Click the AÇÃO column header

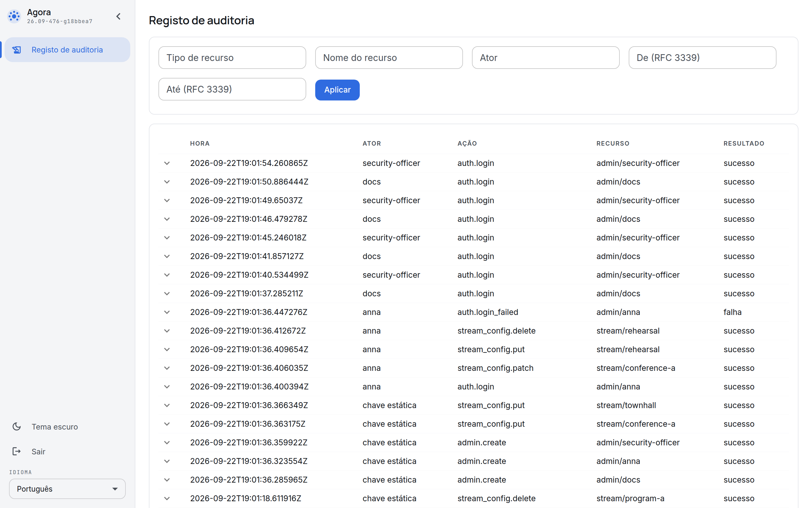tap(467, 143)
